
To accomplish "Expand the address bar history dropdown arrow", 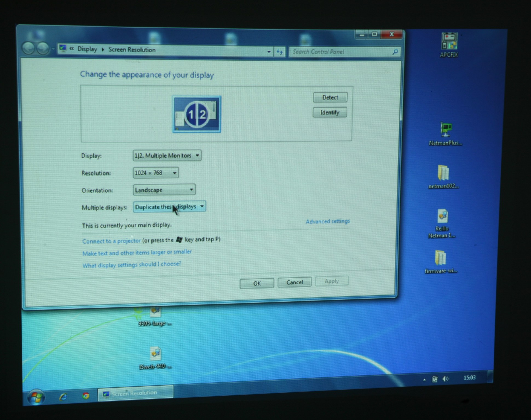I will [269, 52].
